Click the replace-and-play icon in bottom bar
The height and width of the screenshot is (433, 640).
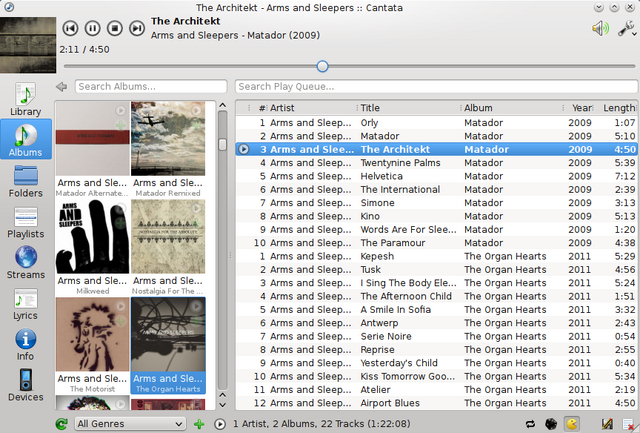[220, 424]
